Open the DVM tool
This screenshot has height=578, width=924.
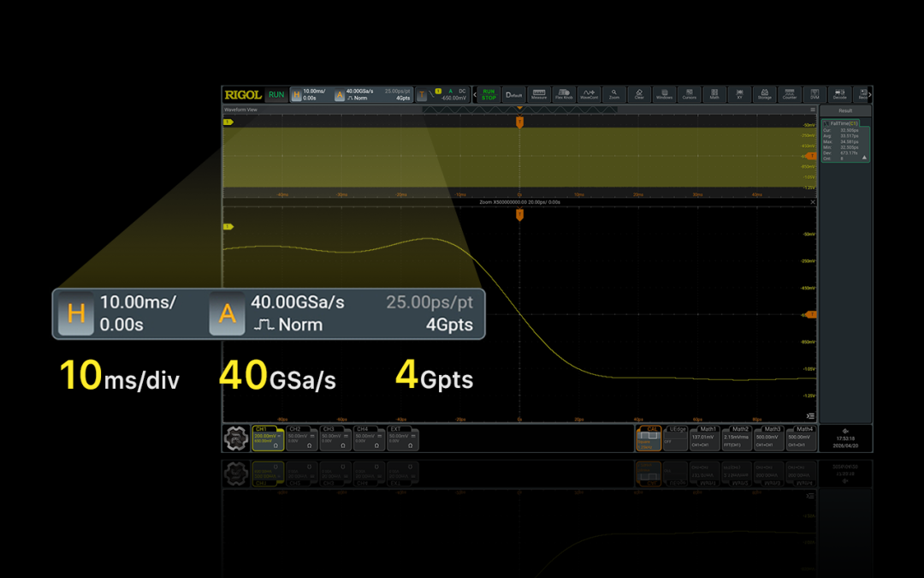point(814,94)
